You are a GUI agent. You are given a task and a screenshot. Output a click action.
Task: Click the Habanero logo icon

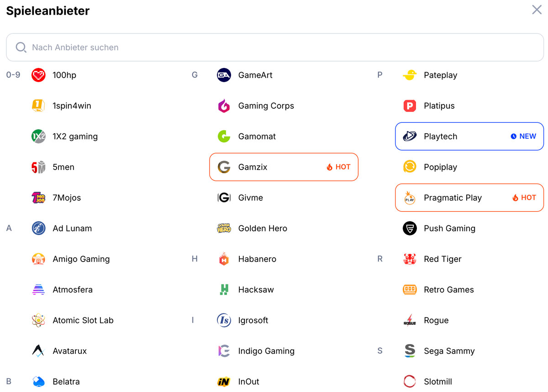point(224,259)
